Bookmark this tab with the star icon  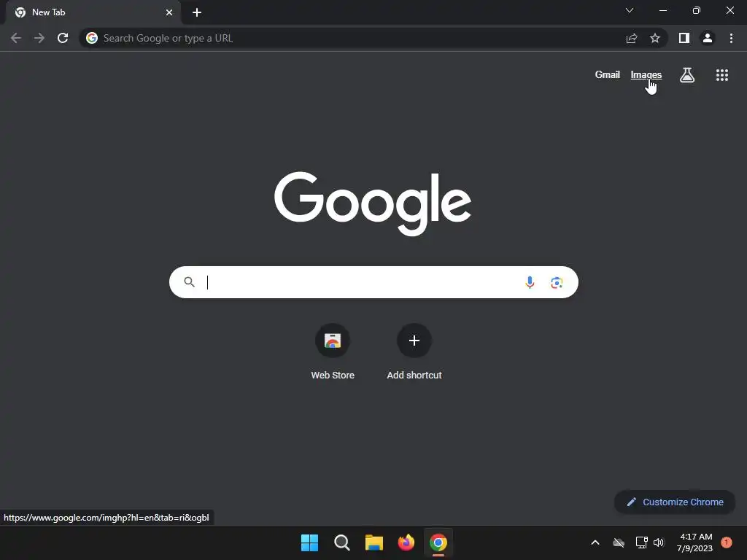coord(655,38)
